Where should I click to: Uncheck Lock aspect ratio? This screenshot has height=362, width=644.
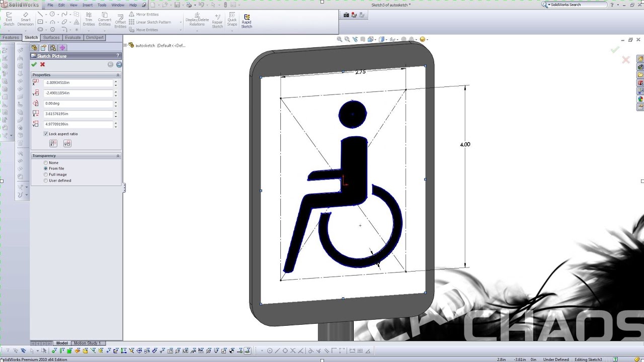tap(46, 134)
